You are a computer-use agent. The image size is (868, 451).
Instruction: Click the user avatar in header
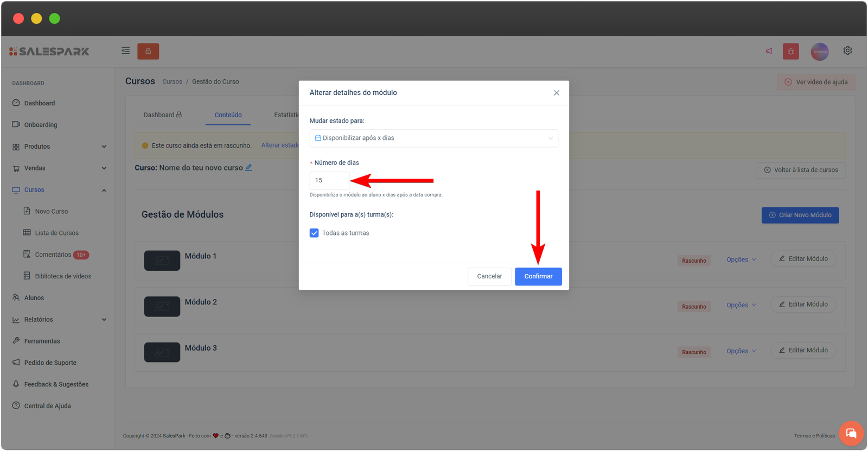(x=819, y=52)
